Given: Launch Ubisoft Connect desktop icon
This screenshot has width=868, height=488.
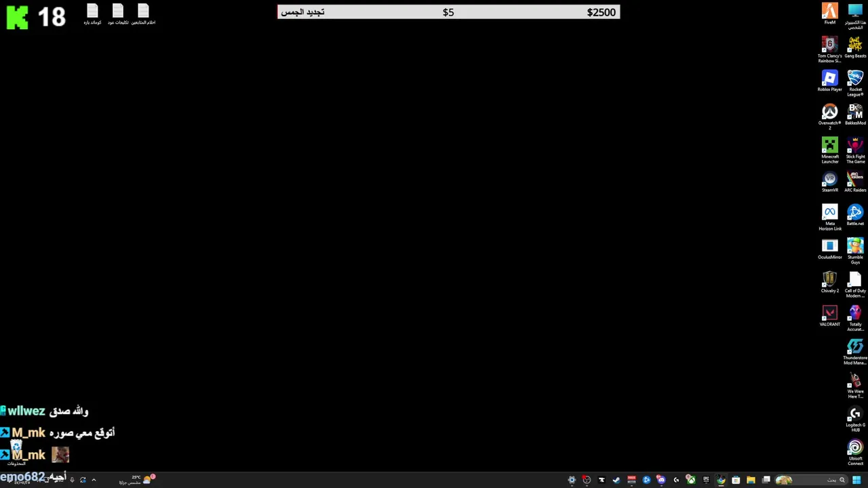Looking at the screenshot, I should point(855,452).
